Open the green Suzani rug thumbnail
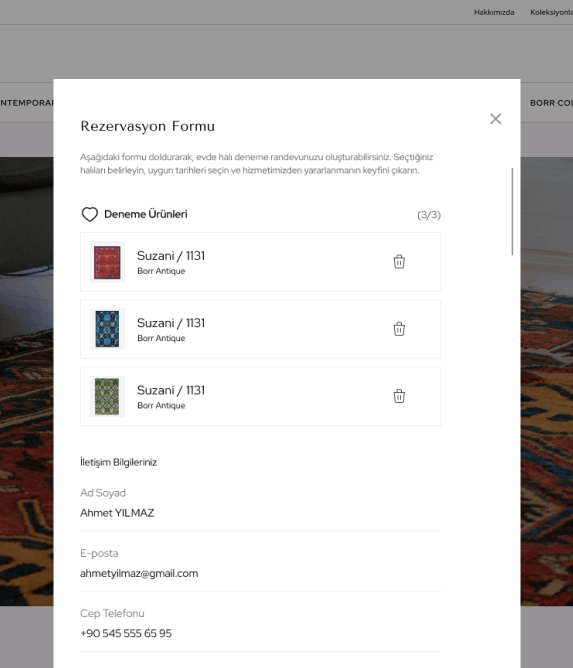This screenshot has width=573, height=668. pos(107,396)
